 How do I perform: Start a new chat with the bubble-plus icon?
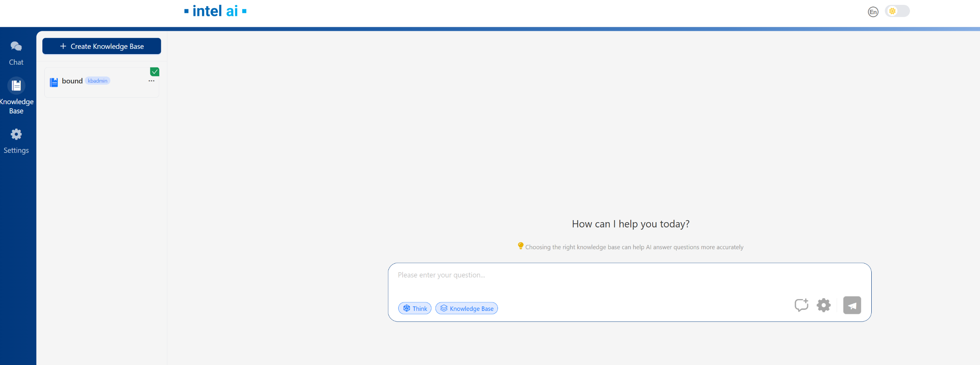801,305
